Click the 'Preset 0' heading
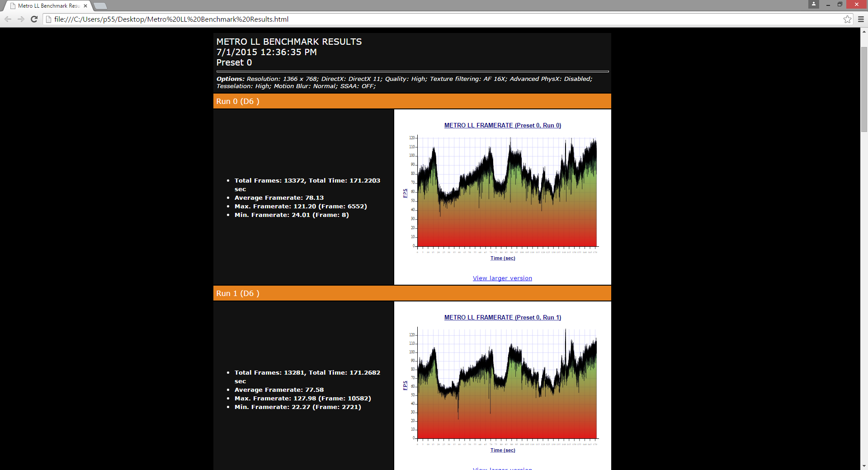The height and width of the screenshot is (470, 868). tap(234, 62)
